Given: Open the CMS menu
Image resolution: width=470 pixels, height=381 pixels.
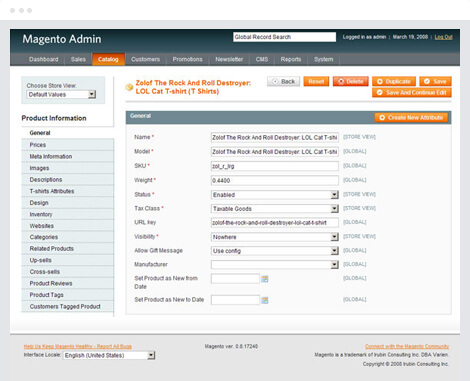Looking at the screenshot, I should tap(262, 59).
